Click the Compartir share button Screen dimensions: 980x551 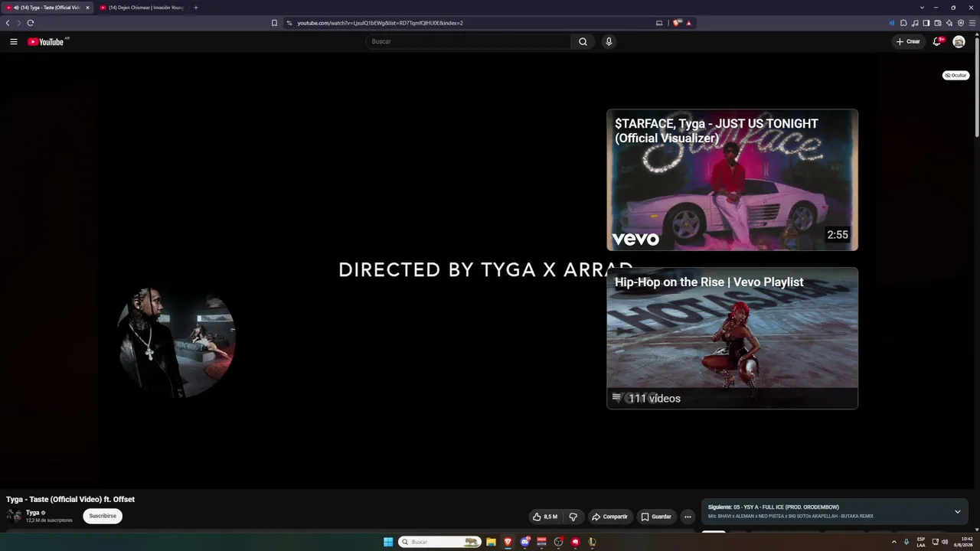click(x=609, y=517)
